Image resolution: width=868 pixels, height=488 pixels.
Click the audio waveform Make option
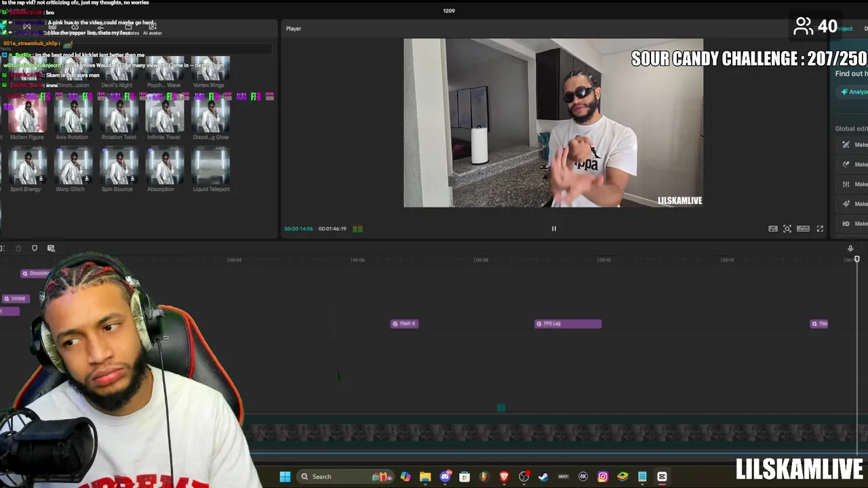[846, 204]
